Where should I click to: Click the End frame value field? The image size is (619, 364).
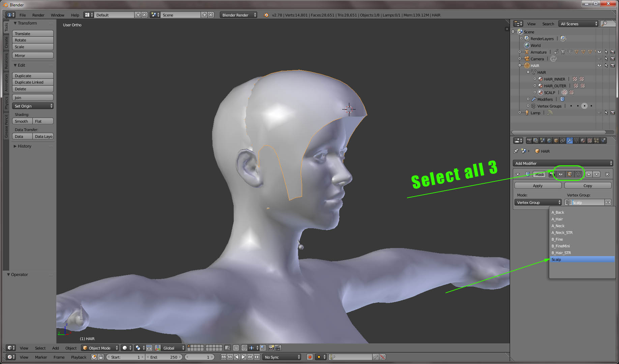pyautogui.click(x=164, y=357)
